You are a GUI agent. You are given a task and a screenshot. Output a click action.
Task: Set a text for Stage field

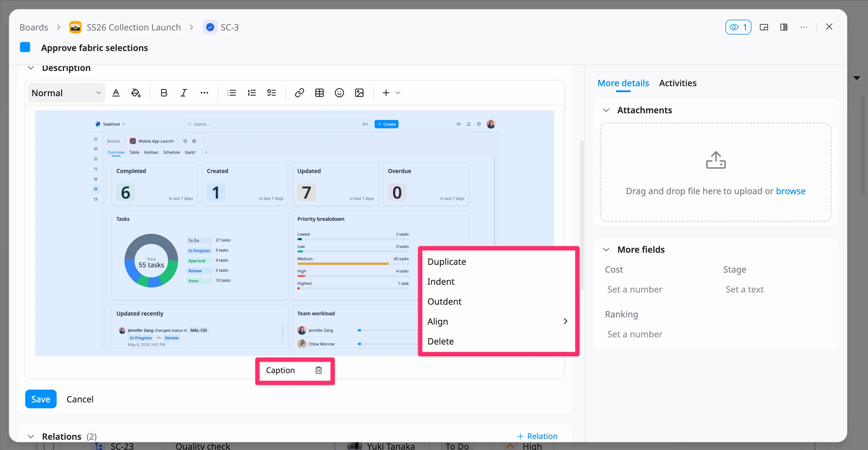coord(744,289)
